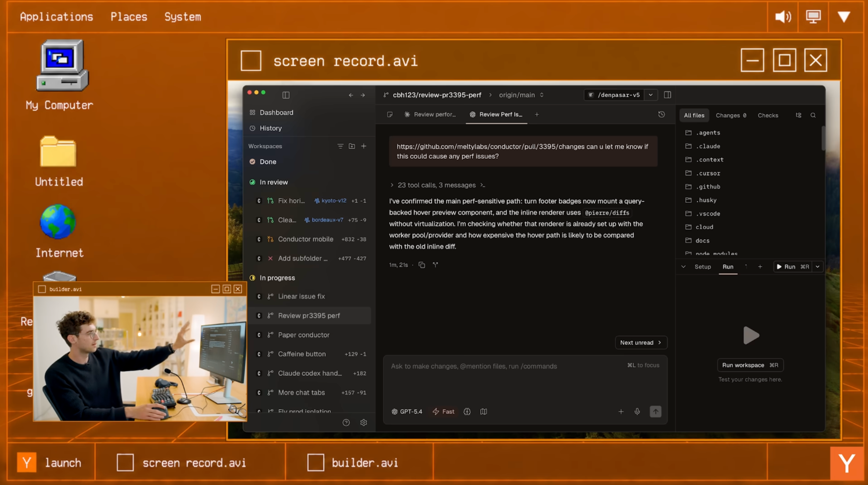The width and height of the screenshot is (868, 485).
Task: Copy the assistant message
Action: (x=422, y=265)
